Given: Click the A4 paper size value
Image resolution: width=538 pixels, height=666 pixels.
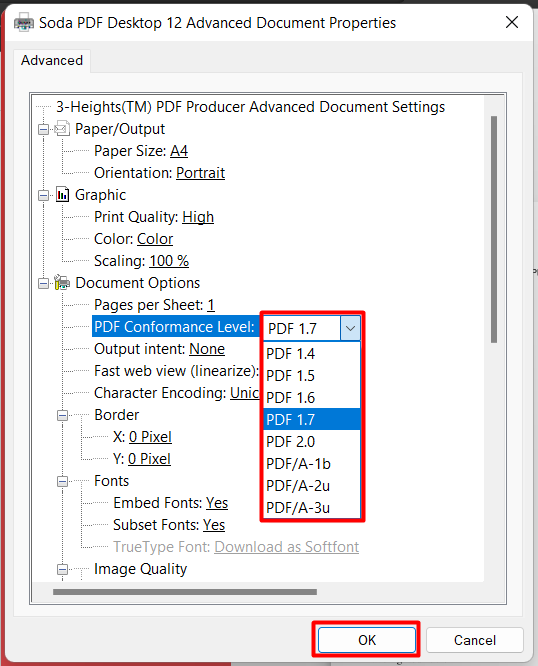Looking at the screenshot, I should click(179, 151).
